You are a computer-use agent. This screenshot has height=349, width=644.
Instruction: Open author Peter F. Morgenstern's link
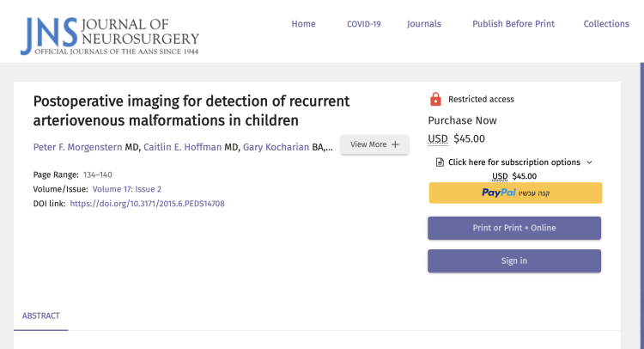coord(77,147)
